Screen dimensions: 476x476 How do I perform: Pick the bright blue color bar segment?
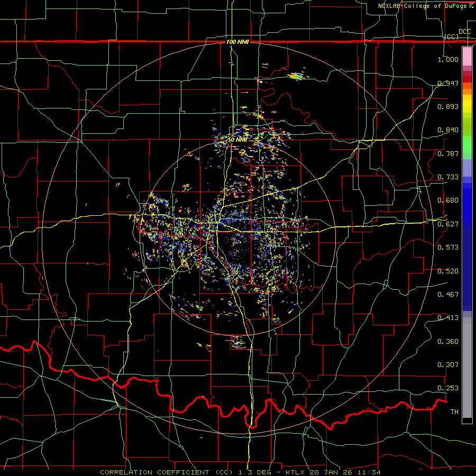pos(467,206)
